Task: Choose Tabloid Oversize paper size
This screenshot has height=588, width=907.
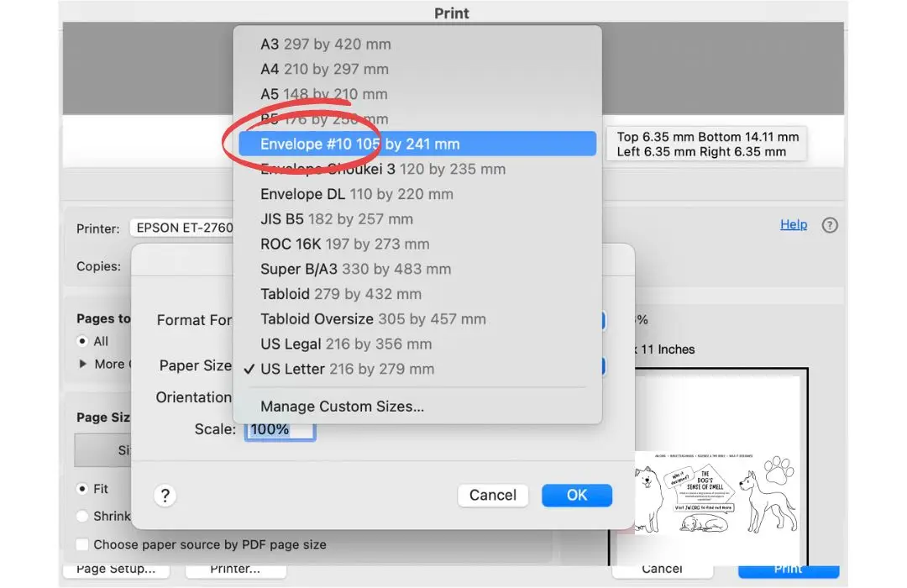Action: click(373, 319)
